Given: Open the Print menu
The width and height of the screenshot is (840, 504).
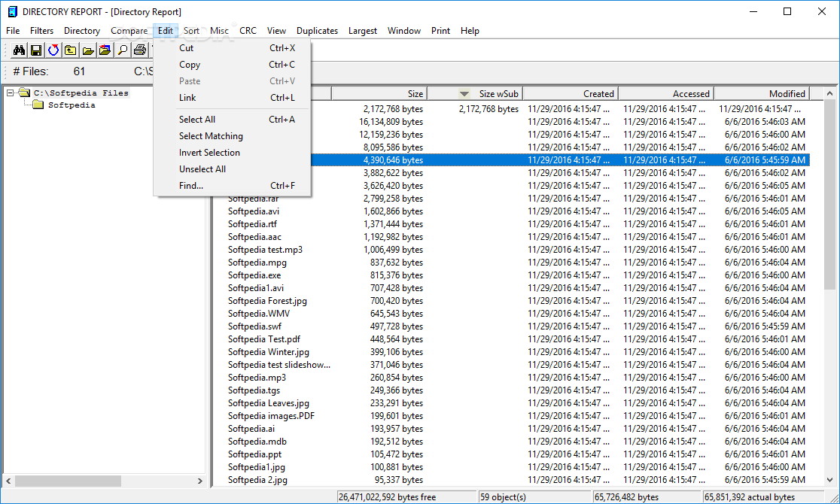Looking at the screenshot, I should click(x=440, y=31).
